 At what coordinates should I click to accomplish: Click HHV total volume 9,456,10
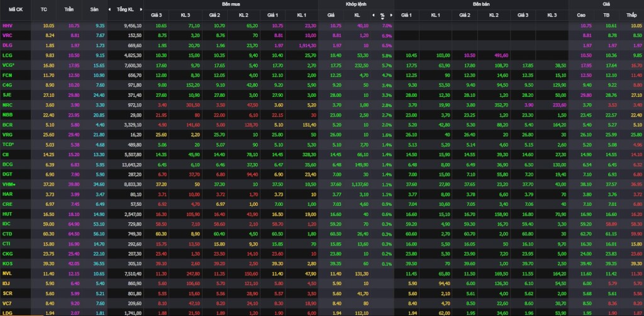(x=133, y=25)
